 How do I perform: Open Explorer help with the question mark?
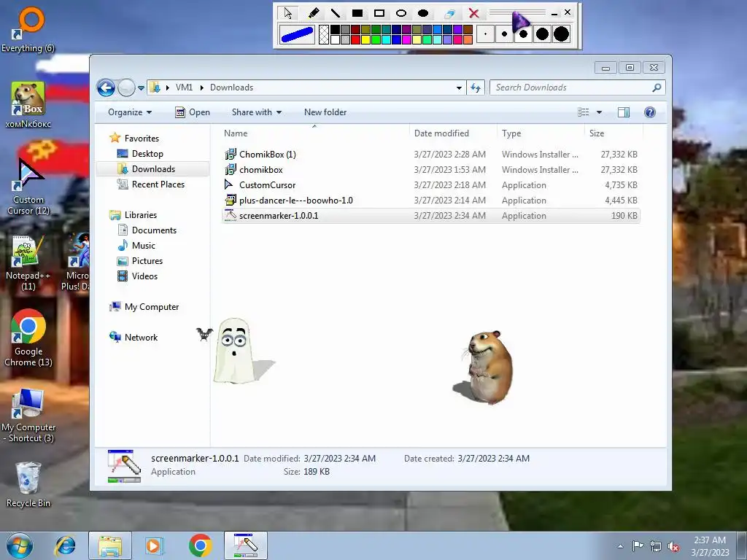tap(650, 112)
